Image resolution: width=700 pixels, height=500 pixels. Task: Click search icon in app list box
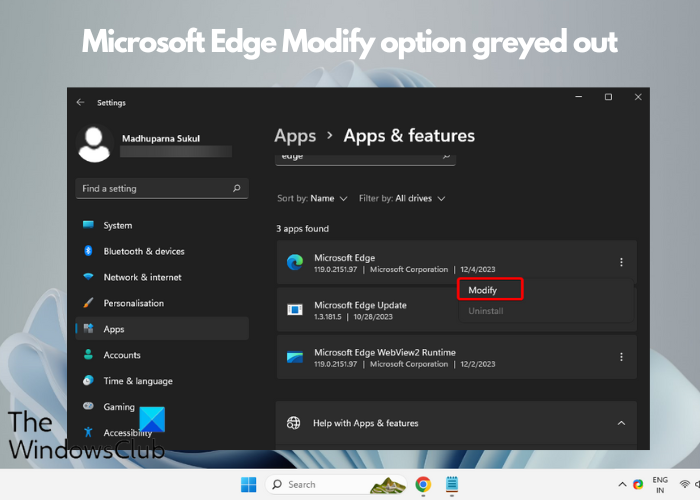(446, 157)
